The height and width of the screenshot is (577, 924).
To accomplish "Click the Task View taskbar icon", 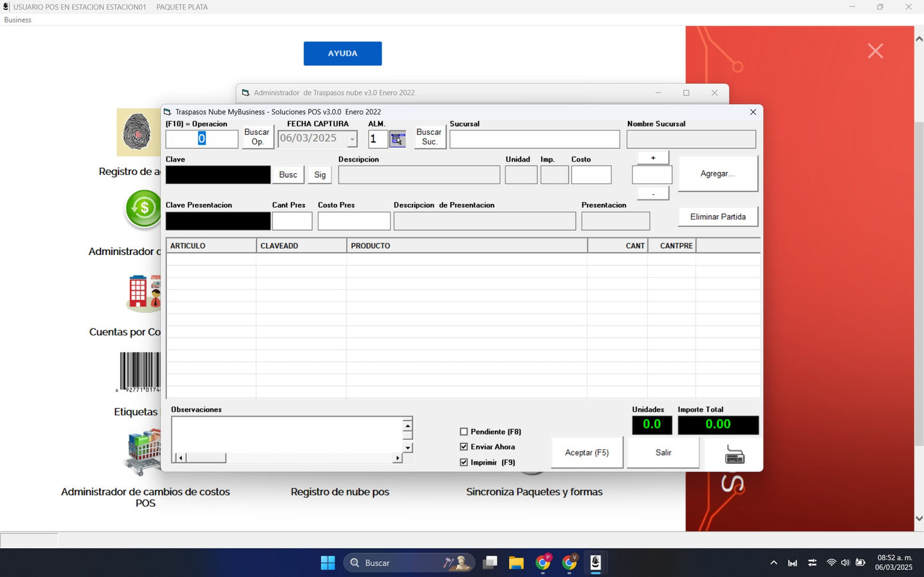I will click(490, 563).
